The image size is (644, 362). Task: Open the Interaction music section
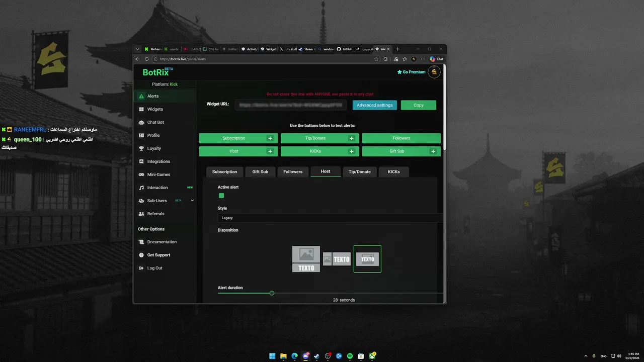165,188
